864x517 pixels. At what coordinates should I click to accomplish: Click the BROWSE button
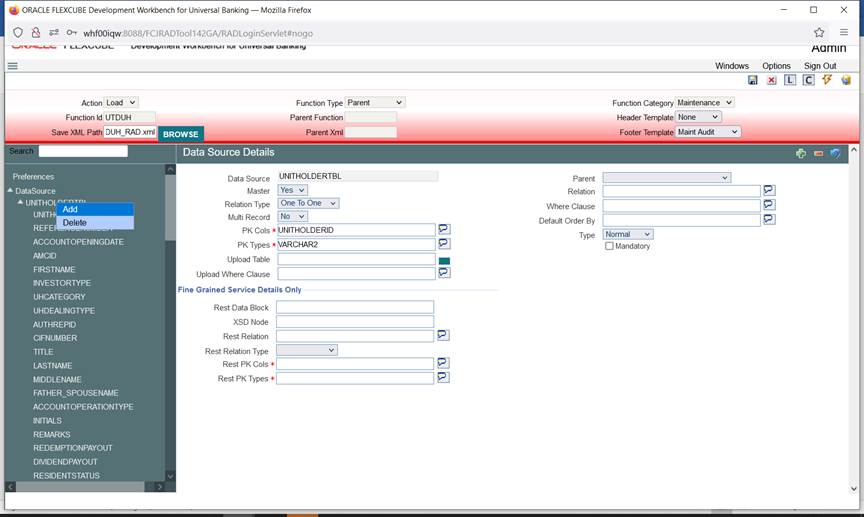[181, 134]
